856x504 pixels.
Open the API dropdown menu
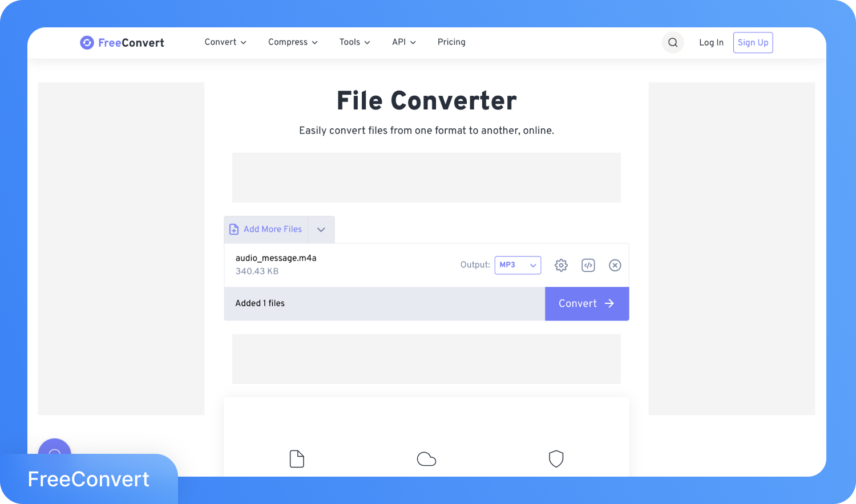(x=403, y=42)
